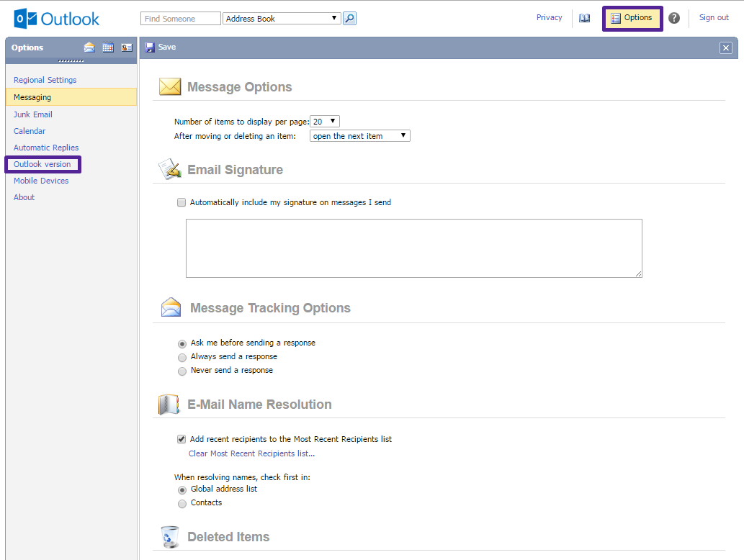The height and width of the screenshot is (560, 744).
Task: Click the Email Signature pen icon
Action: pos(170,169)
